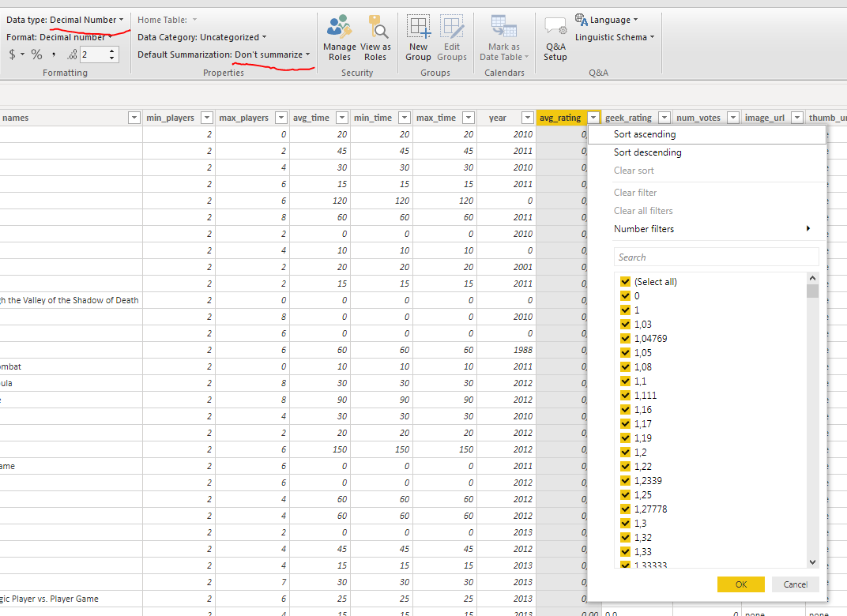Click the filter Search box
Viewport: 847px width, 616px height.
tap(717, 257)
